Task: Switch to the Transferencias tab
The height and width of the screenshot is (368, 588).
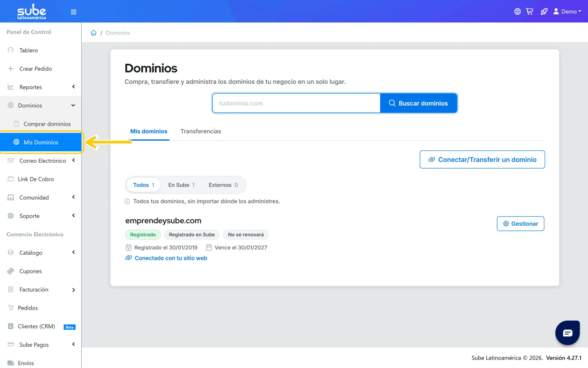Action: tap(201, 131)
